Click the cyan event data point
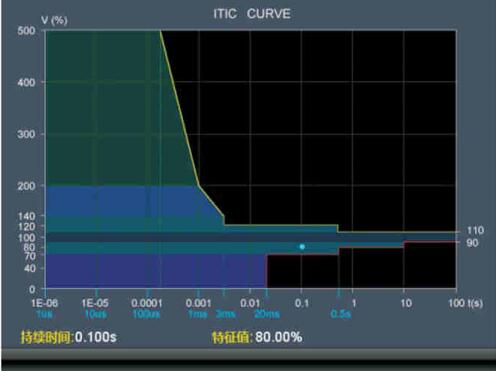This screenshot has height=371, width=496. click(x=302, y=247)
